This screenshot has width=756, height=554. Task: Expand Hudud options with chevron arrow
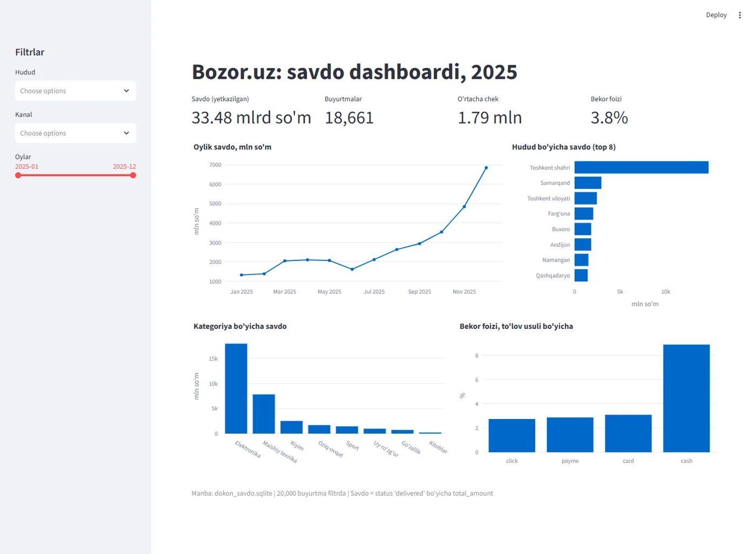126,91
